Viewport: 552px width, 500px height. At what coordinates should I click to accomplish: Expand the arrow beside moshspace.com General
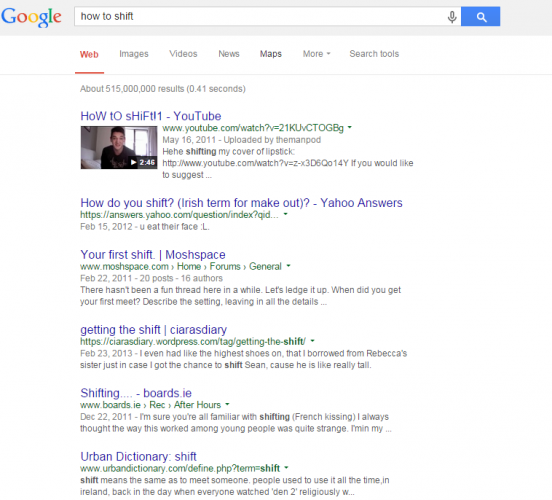288,266
